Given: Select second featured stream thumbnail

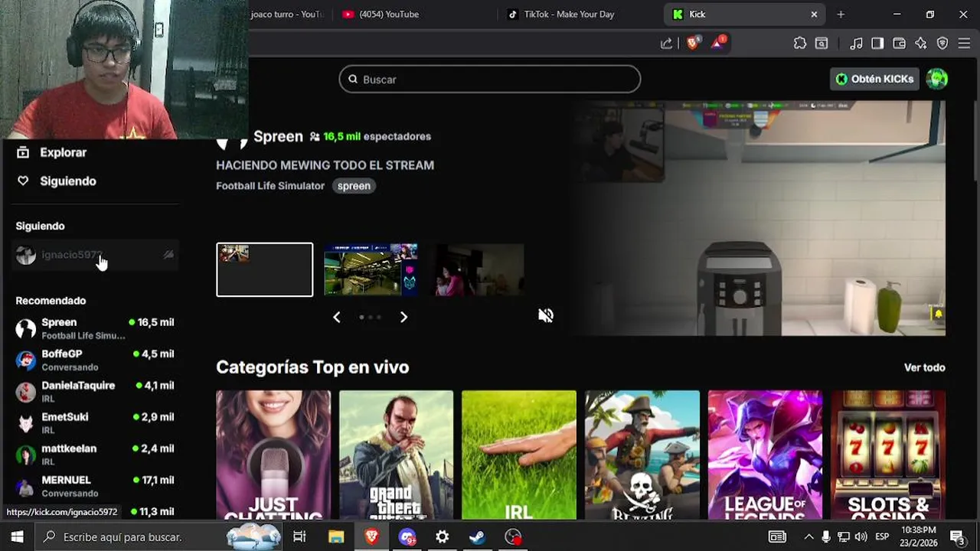Looking at the screenshot, I should pyautogui.click(x=371, y=269).
